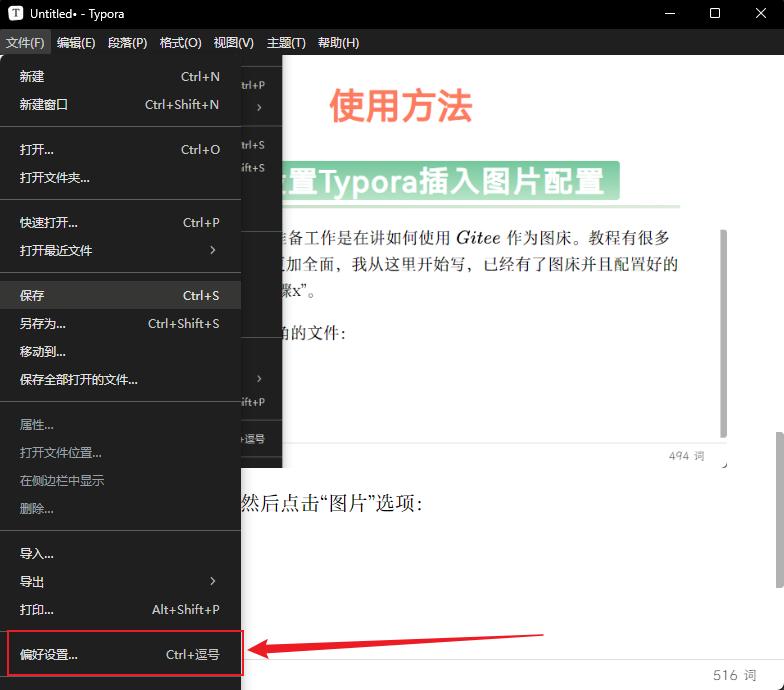Select 新建窗口 menu entry
The height and width of the screenshot is (690, 784).
coord(120,104)
